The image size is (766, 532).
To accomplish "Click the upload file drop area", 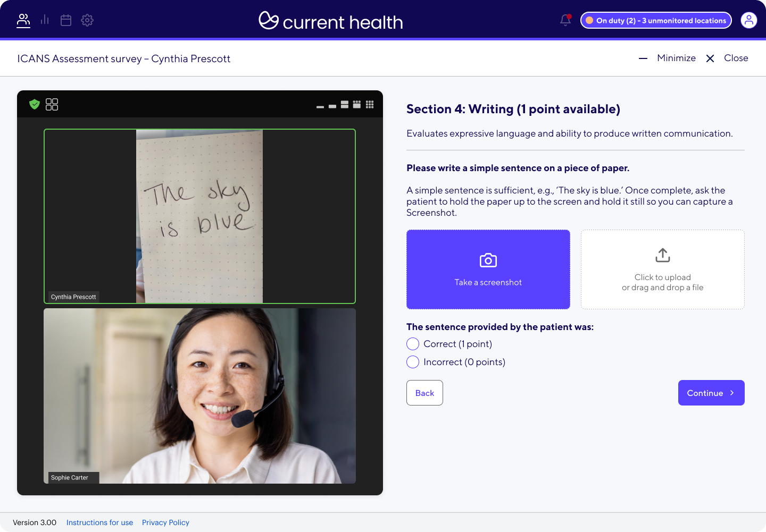I will click(x=662, y=269).
